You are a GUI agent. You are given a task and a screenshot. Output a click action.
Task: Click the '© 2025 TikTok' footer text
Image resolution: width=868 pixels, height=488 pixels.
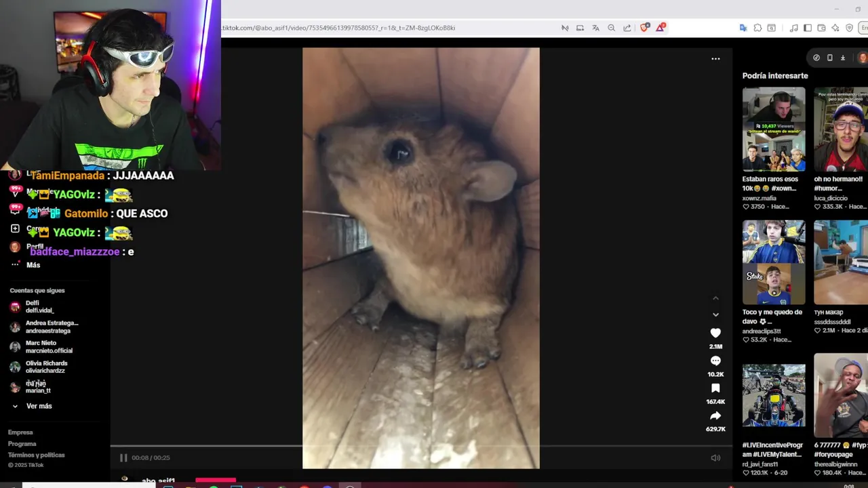pyautogui.click(x=26, y=465)
